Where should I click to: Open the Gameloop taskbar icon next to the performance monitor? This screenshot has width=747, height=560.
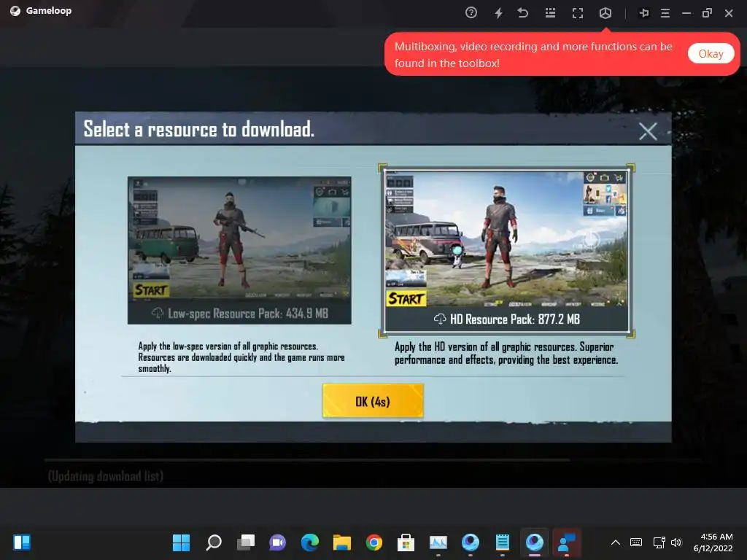(471, 542)
